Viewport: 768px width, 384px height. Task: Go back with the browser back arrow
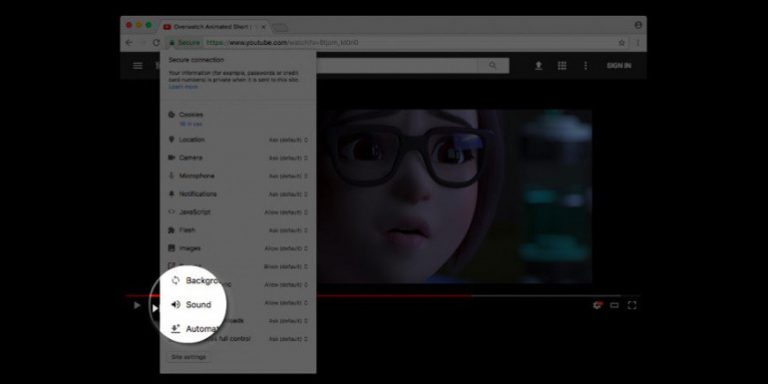coord(129,43)
